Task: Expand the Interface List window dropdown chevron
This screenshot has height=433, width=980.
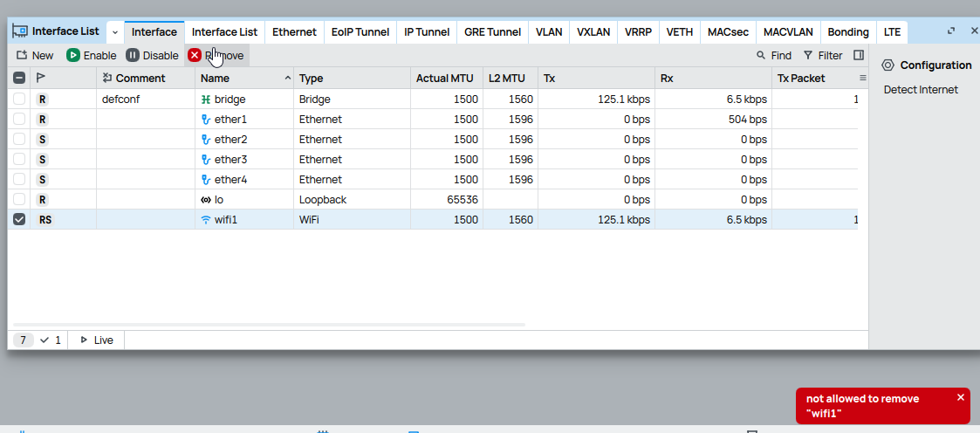Action: pyautogui.click(x=115, y=32)
